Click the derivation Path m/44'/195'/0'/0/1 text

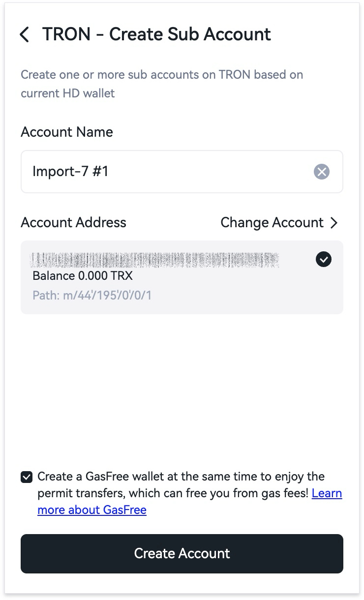tap(92, 296)
